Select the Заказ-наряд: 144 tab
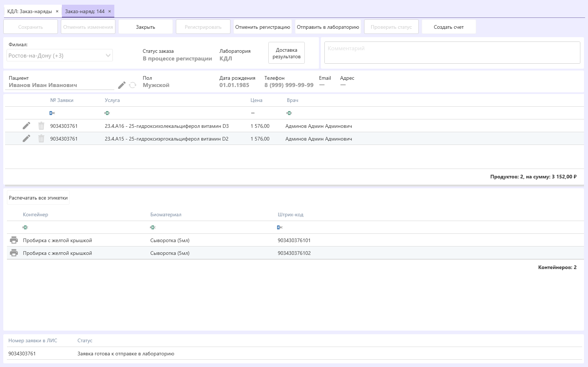588x367 pixels. 85,11
